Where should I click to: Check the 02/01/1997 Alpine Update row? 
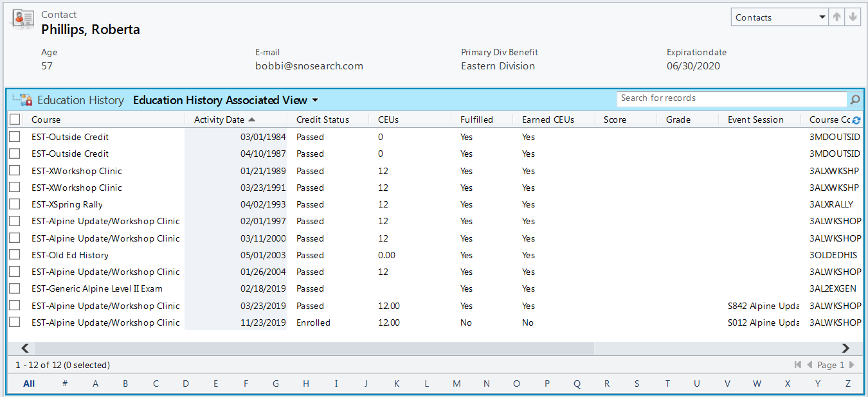point(15,221)
